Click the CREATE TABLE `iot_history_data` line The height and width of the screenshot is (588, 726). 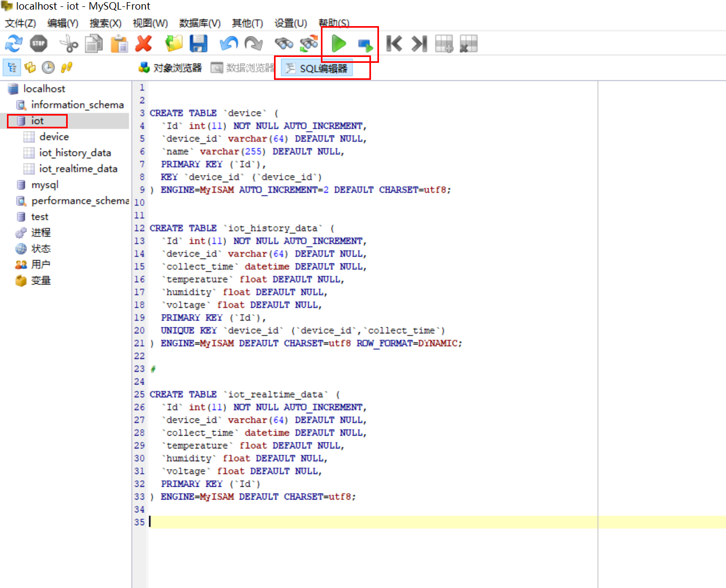[x=242, y=228]
